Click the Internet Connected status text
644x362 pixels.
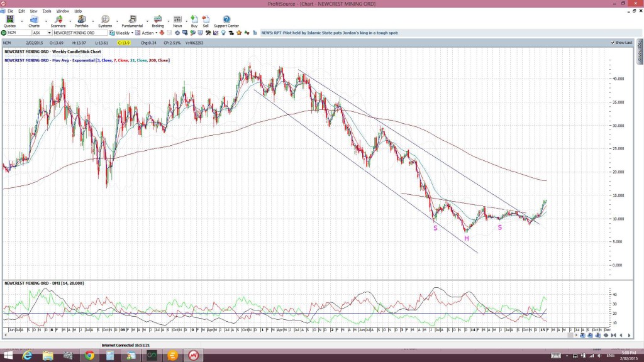click(x=126, y=345)
